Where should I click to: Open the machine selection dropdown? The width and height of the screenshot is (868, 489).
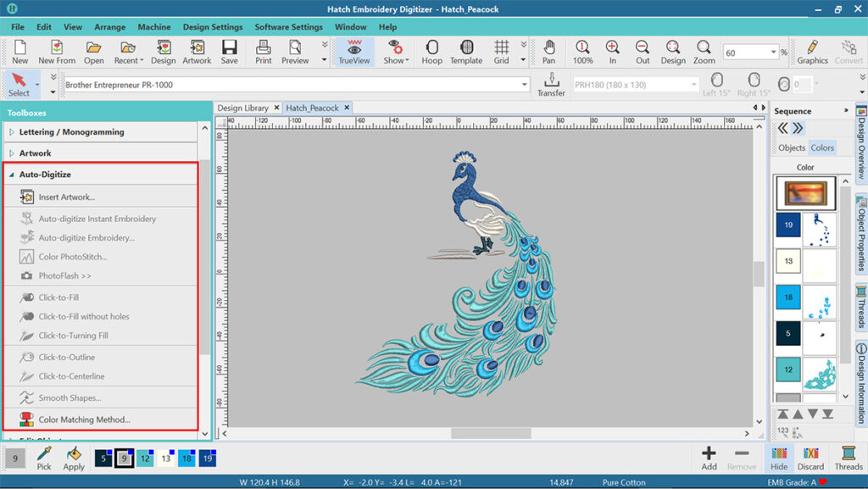pos(525,85)
